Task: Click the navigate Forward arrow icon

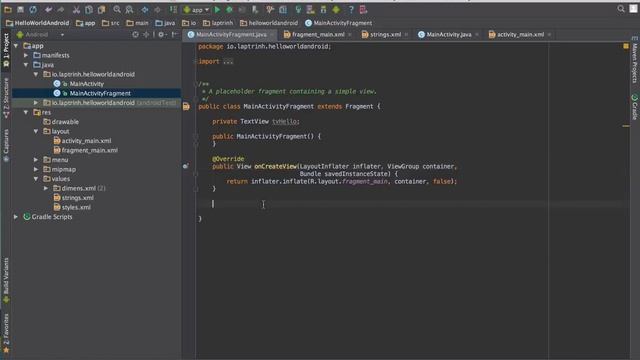Action: 157,9
